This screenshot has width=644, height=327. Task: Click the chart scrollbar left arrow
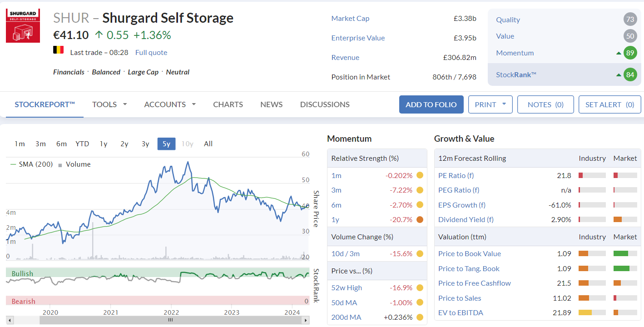click(10, 320)
